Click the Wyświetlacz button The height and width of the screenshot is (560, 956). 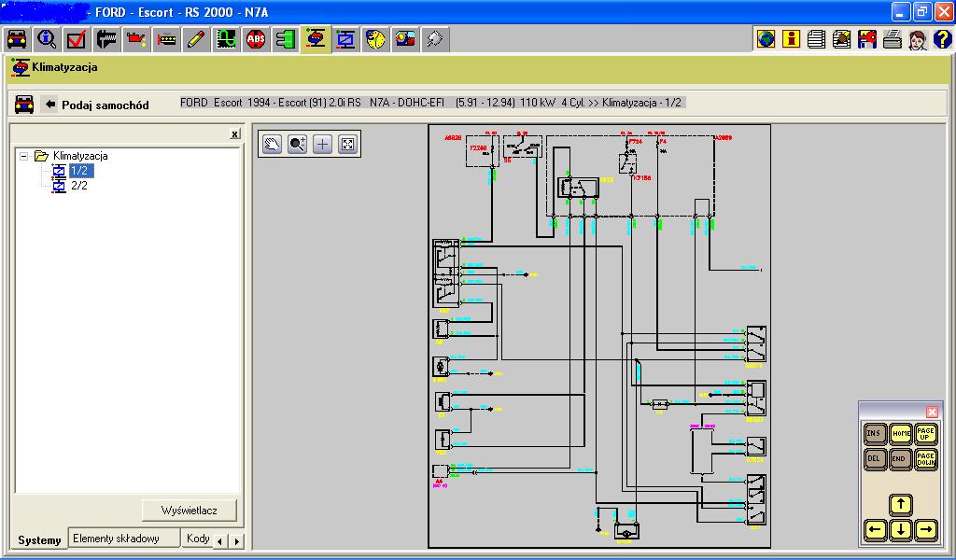pos(189,511)
